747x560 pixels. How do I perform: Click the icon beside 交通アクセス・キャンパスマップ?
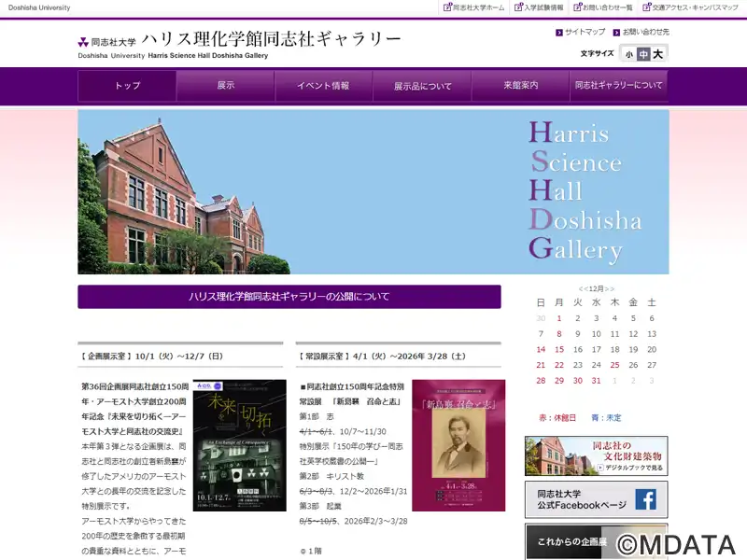tap(646, 7)
